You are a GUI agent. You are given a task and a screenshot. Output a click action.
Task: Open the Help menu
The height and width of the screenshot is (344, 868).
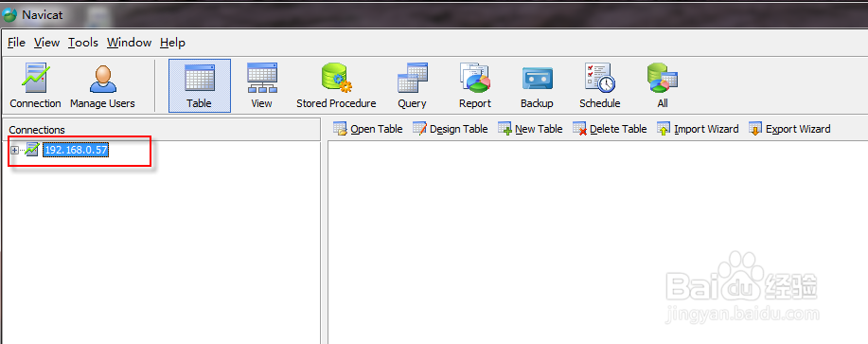point(172,43)
